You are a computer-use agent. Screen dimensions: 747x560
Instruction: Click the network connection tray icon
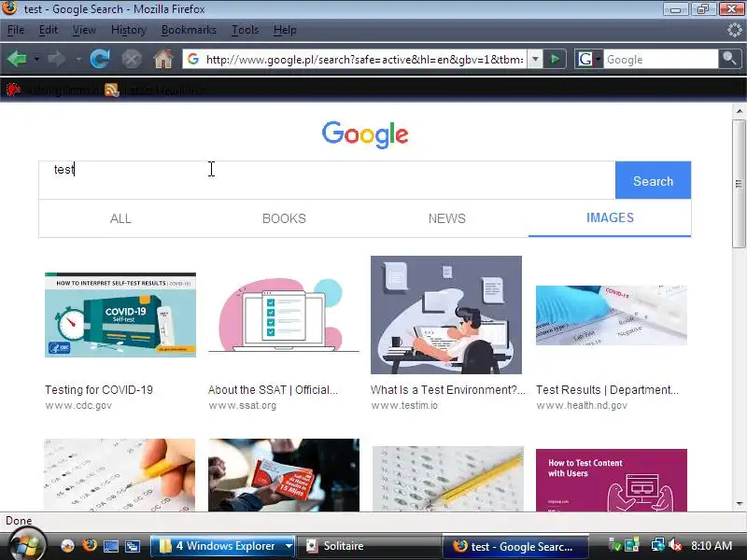(x=657, y=545)
